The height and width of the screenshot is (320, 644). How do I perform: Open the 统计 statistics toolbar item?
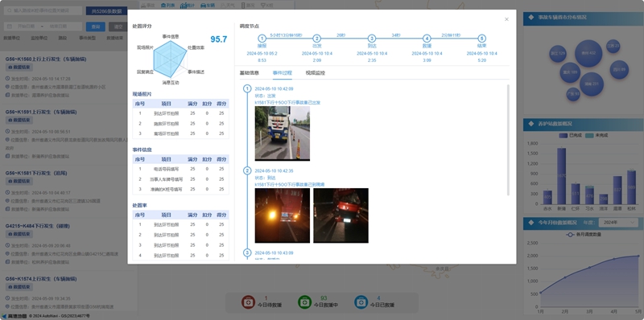coord(188,6)
